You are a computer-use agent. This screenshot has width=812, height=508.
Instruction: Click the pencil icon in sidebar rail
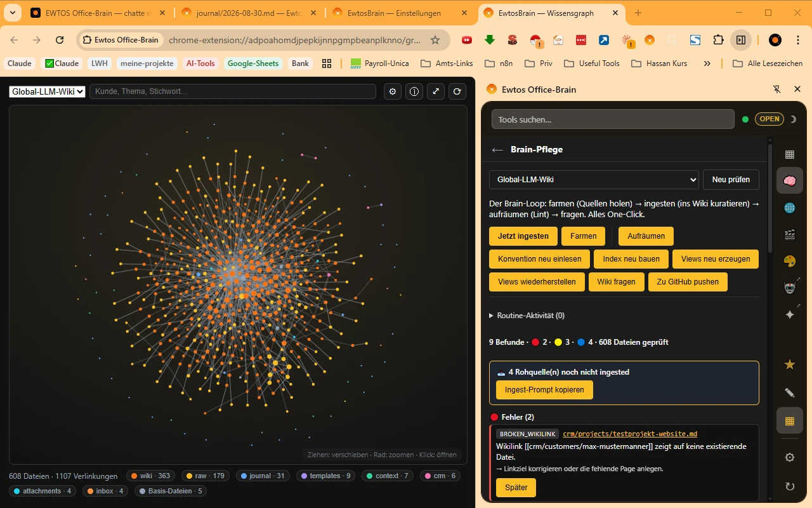click(790, 392)
